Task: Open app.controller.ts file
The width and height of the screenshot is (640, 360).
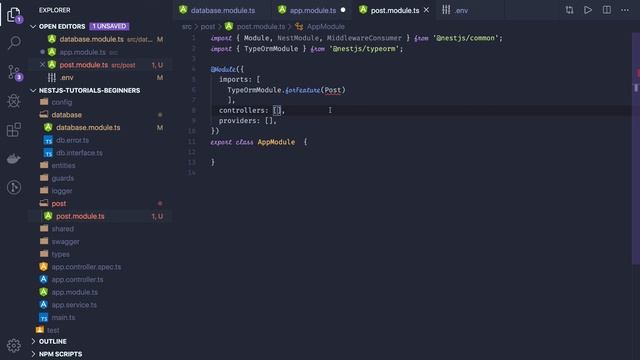Action: pyautogui.click(x=77, y=279)
